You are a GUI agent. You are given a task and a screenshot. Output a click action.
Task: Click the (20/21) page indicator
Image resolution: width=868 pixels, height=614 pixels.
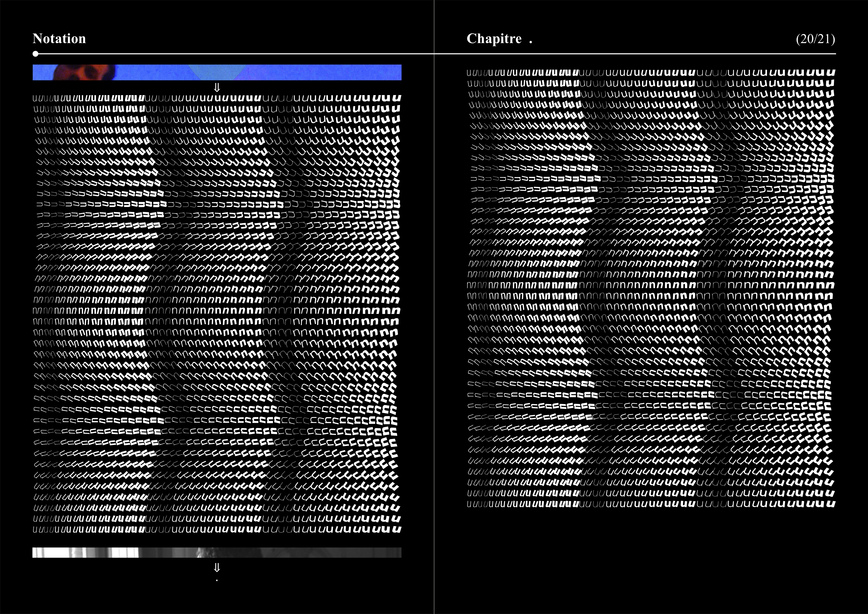coord(816,39)
